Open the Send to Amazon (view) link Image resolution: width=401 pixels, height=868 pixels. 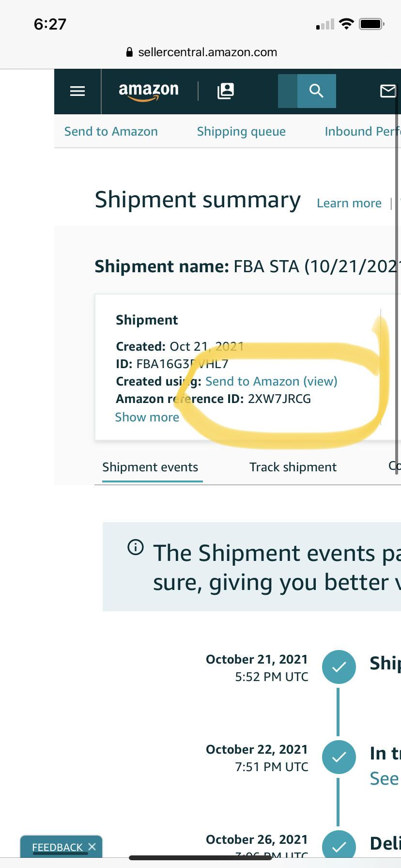pyautogui.click(x=272, y=381)
